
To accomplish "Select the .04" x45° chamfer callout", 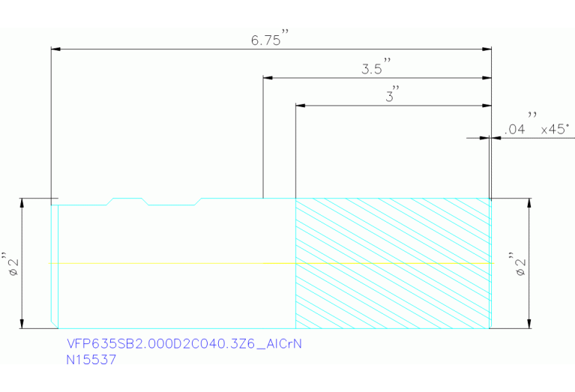I will 538,124.
